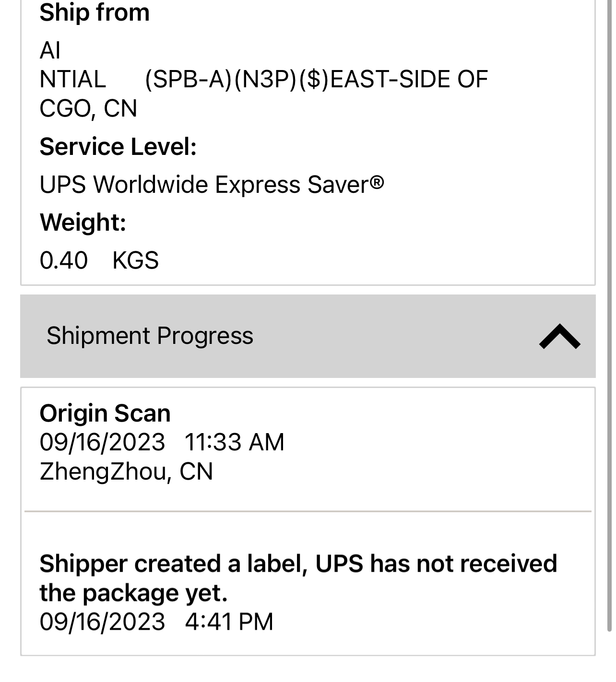Click the EAST-SIDE OF address text
This screenshot has height=682, width=616.
click(409, 80)
